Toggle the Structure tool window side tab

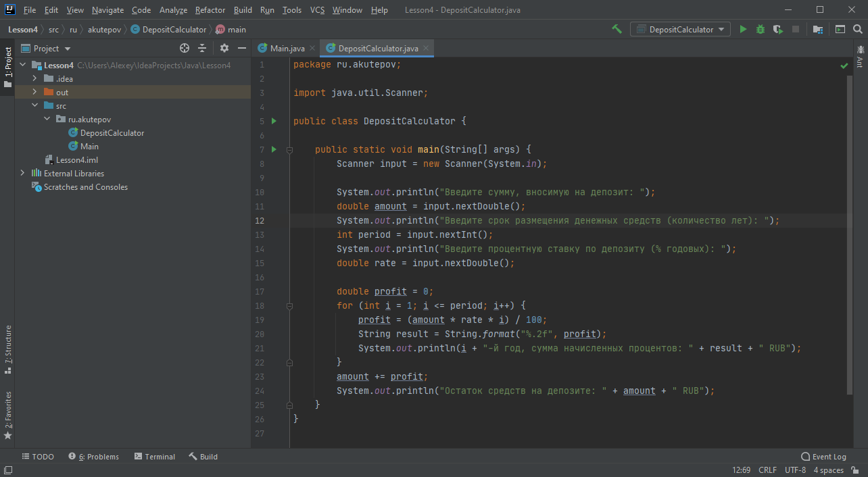click(x=7, y=349)
